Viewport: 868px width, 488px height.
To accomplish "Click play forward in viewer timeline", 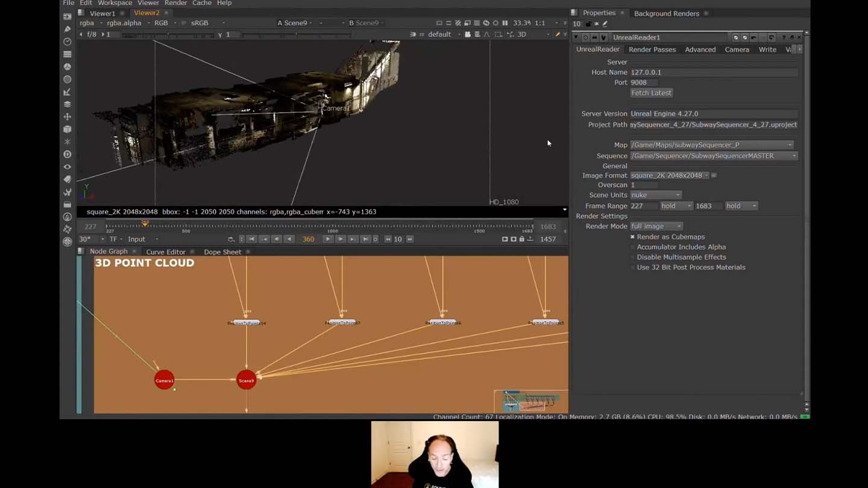I will click(327, 239).
